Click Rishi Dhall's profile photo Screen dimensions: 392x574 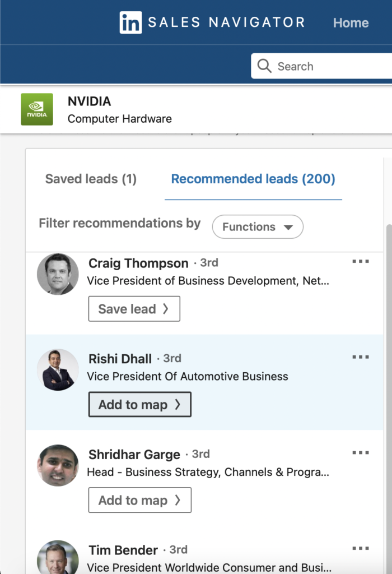[58, 370]
